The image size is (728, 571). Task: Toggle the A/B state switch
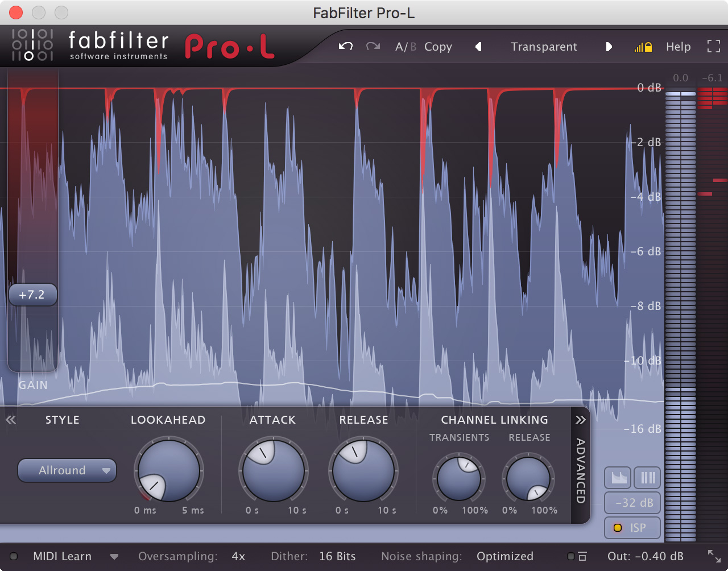tap(406, 47)
